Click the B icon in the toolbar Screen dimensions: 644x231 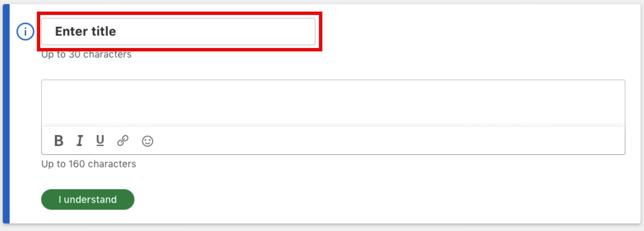click(x=59, y=141)
